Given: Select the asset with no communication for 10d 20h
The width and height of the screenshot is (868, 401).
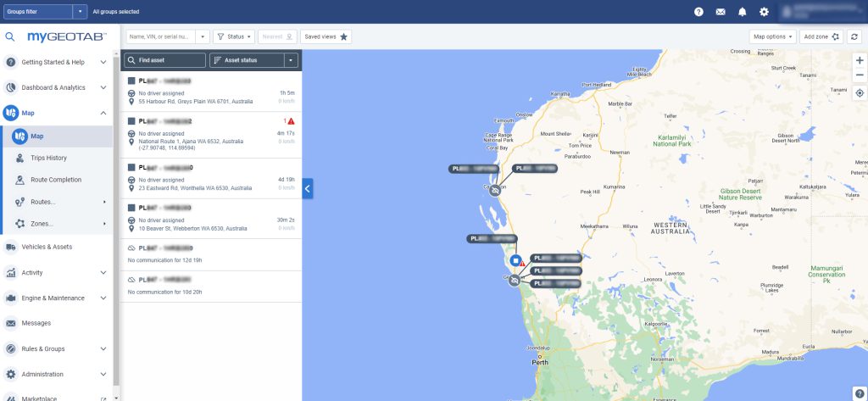Looking at the screenshot, I should coord(211,287).
